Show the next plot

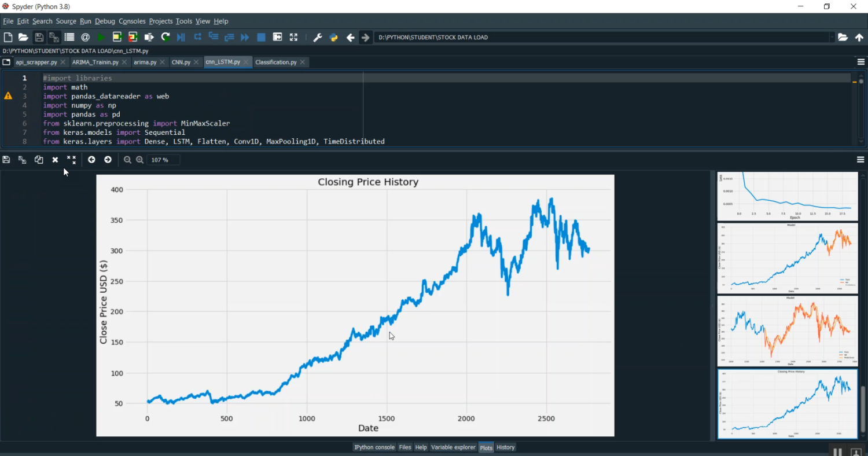[108, 159]
